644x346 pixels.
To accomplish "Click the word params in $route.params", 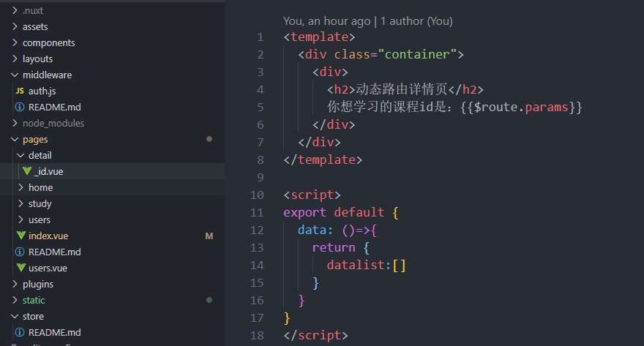I will (547, 107).
